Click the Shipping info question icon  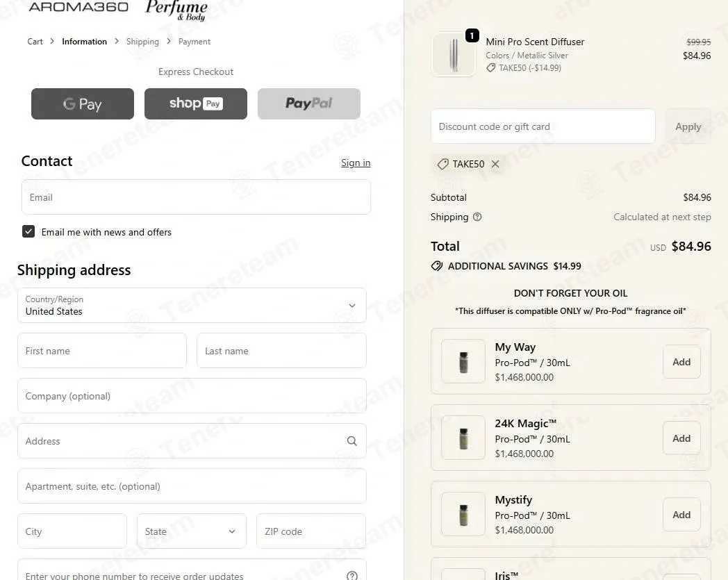point(477,217)
